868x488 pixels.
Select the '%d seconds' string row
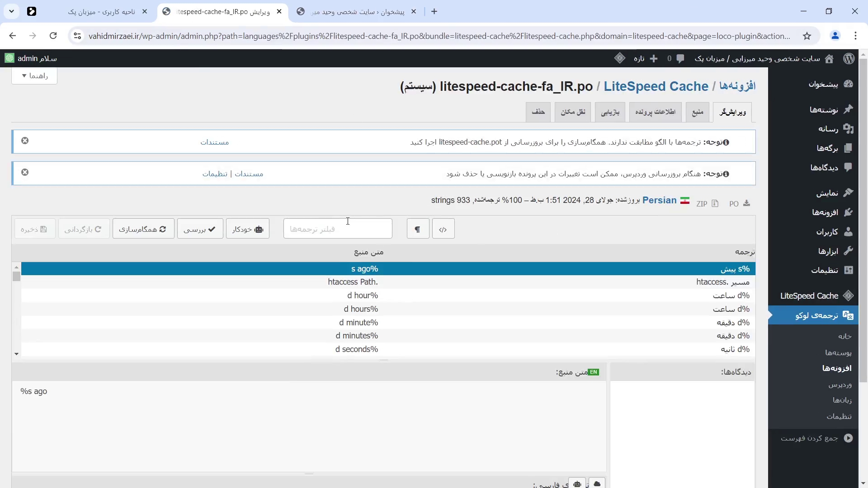click(388, 349)
